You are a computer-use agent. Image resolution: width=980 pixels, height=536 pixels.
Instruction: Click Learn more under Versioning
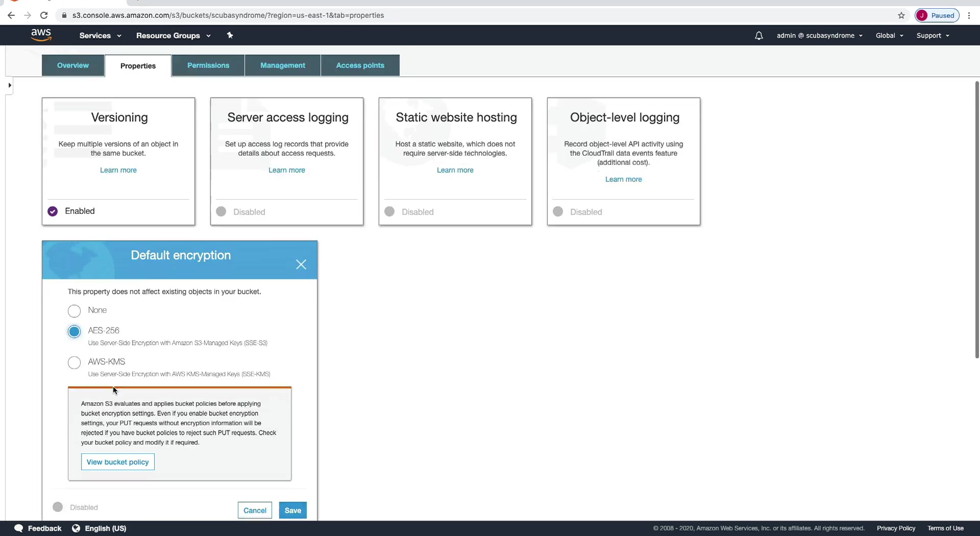[118, 170]
